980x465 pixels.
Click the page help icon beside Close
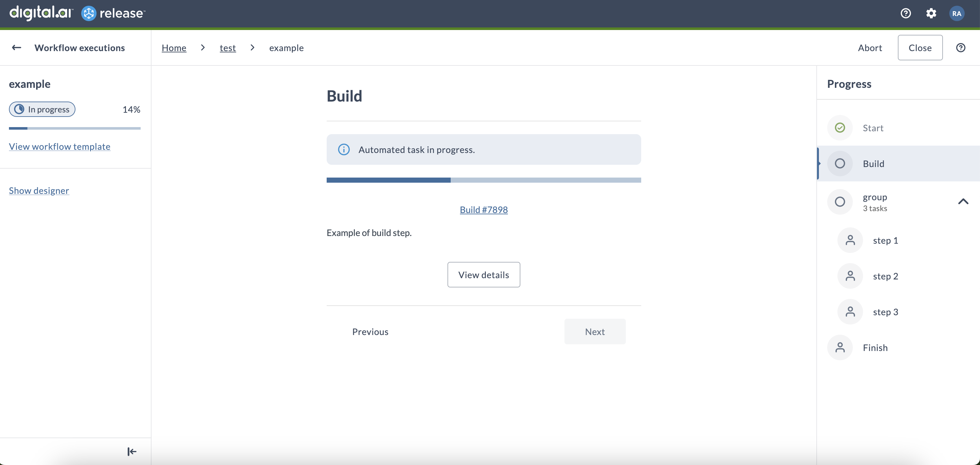(x=961, y=48)
